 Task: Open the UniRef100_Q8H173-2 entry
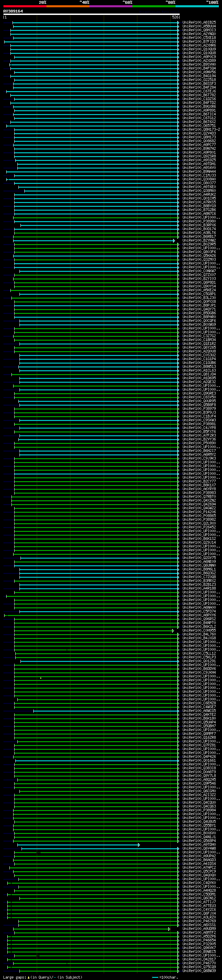tap(201, 130)
